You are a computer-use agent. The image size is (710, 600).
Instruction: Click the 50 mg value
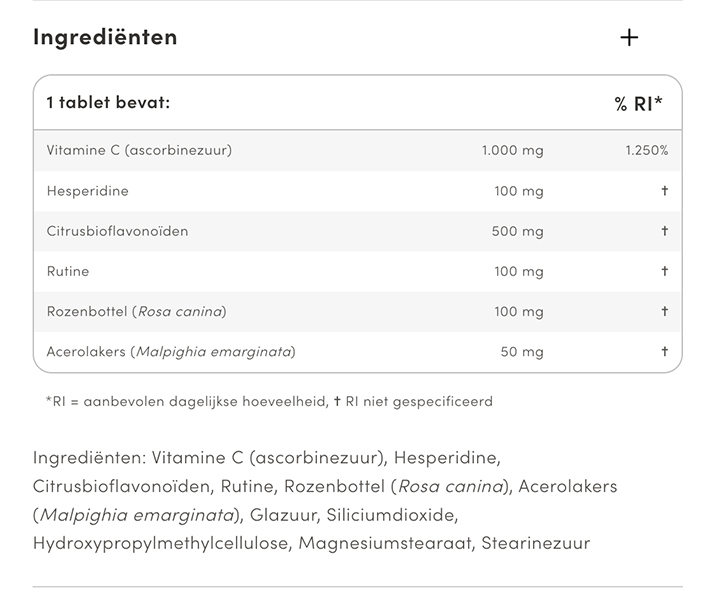tap(522, 351)
